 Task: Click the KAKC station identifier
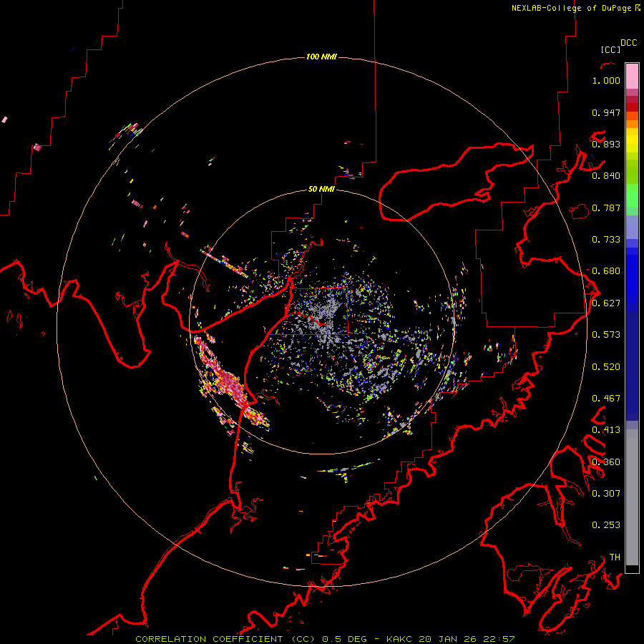399,639
